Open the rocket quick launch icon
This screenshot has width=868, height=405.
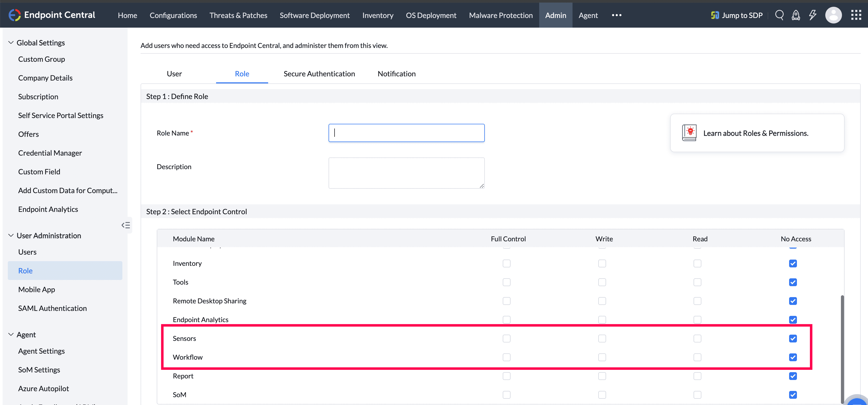(x=796, y=15)
